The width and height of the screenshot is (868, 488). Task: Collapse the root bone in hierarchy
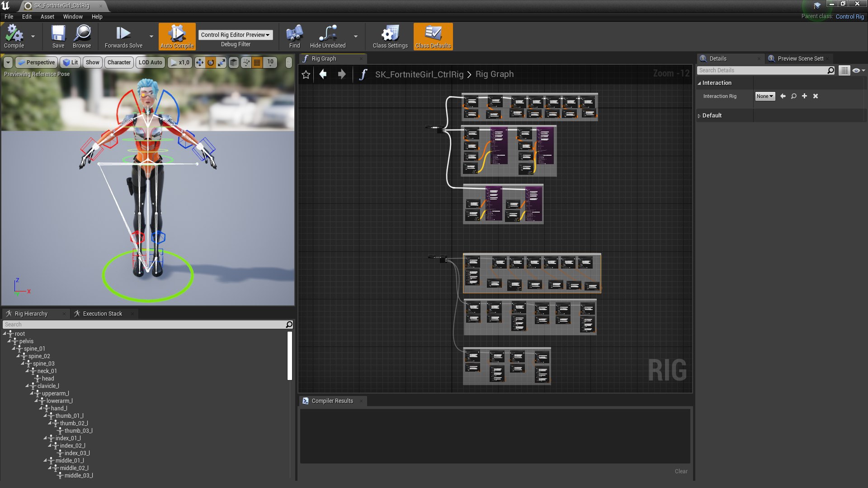pos(5,333)
